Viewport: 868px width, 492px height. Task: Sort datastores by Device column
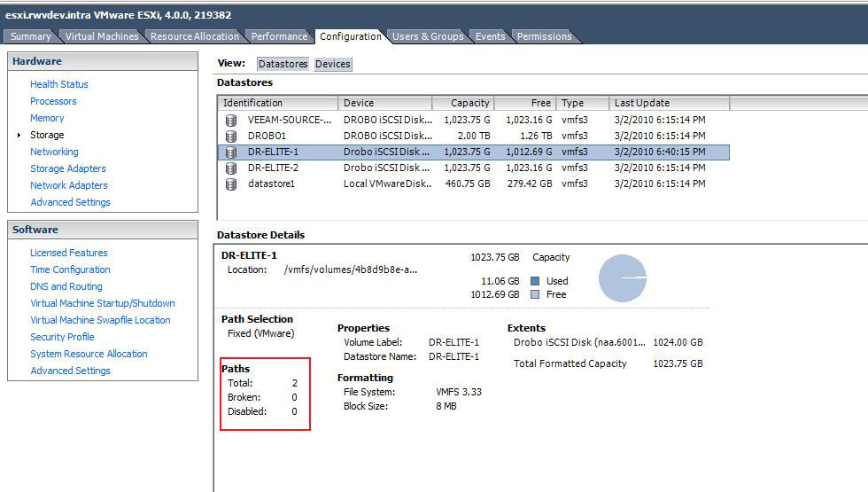click(x=385, y=103)
